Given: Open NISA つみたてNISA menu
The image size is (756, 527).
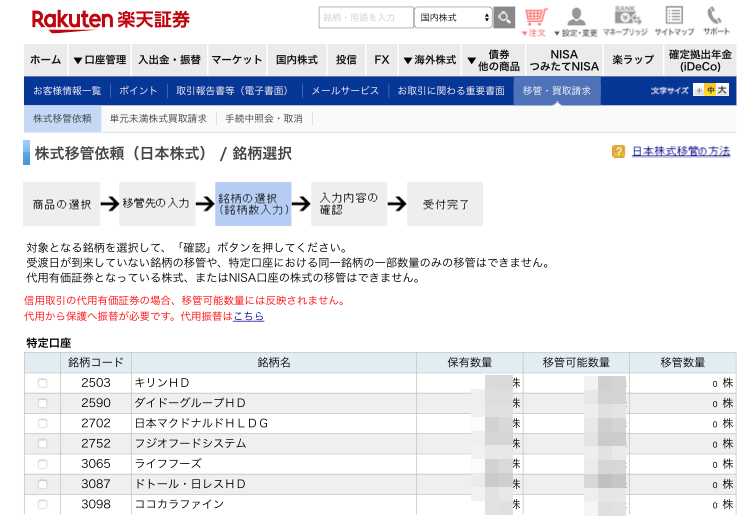Looking at the screenshot, I should (x=564, y=60).
